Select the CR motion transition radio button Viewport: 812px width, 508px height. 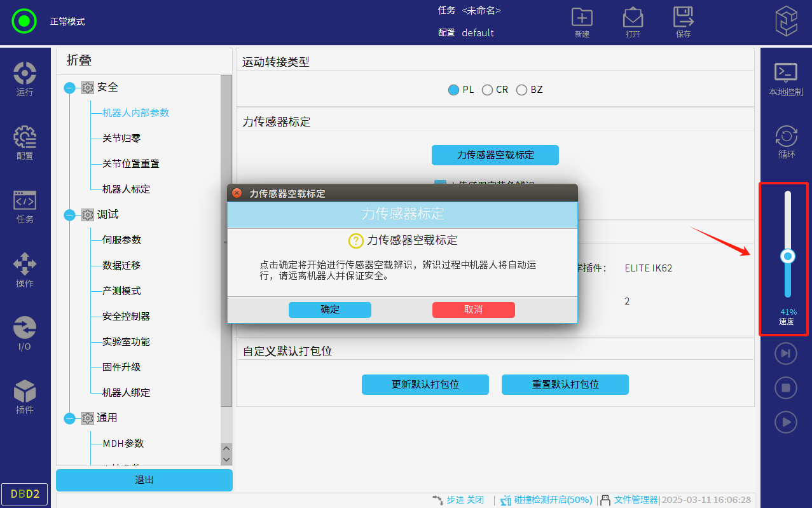[x=488, y=90]
